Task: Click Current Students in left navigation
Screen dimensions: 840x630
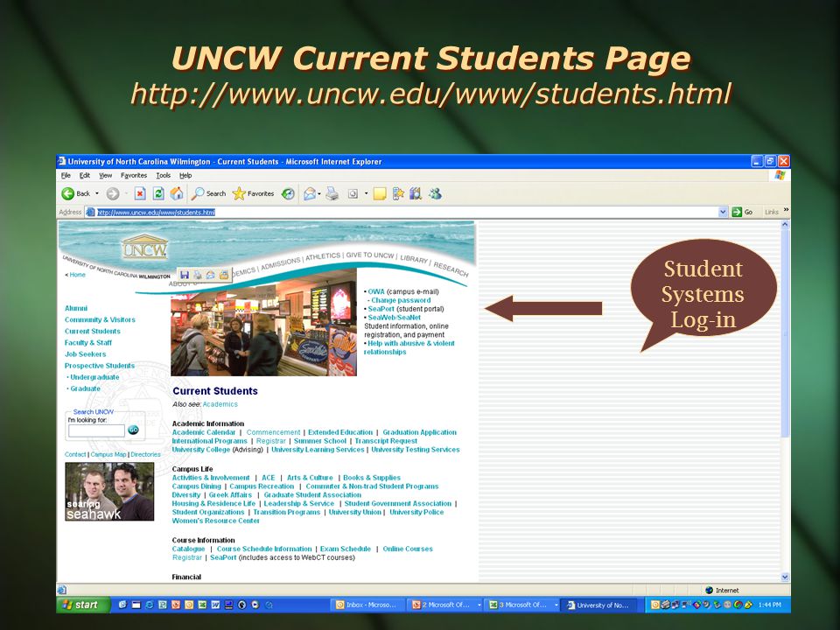Action: tap(93, 332)
